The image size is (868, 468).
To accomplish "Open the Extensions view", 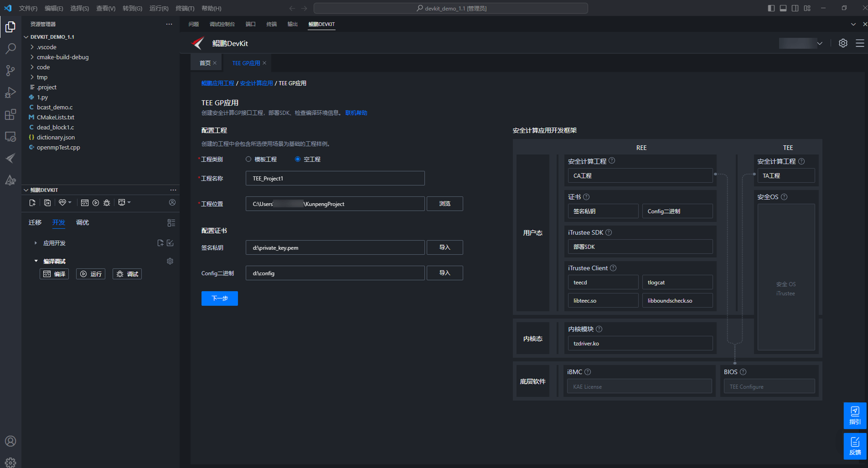I will tap(10, 115).
